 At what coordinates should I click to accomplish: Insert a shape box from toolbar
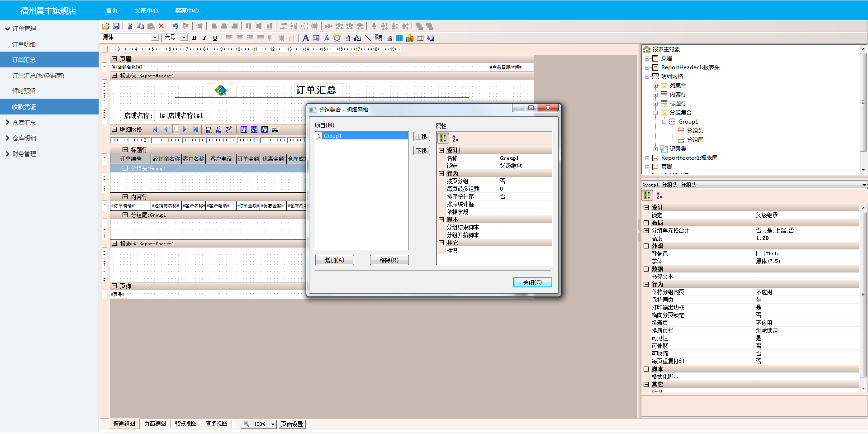pyautogui.click(x=357, y=38)
